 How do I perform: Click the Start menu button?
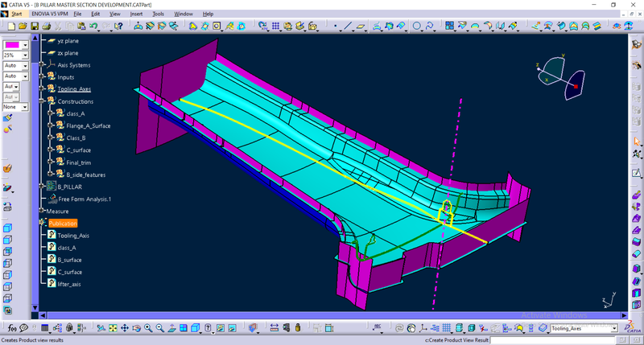click(13, 14)
